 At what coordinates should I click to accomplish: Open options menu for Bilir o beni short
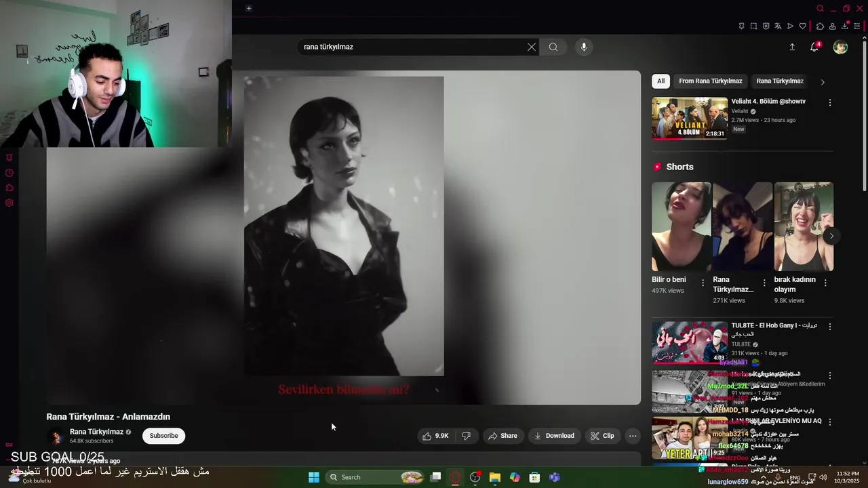click(703, 283)
